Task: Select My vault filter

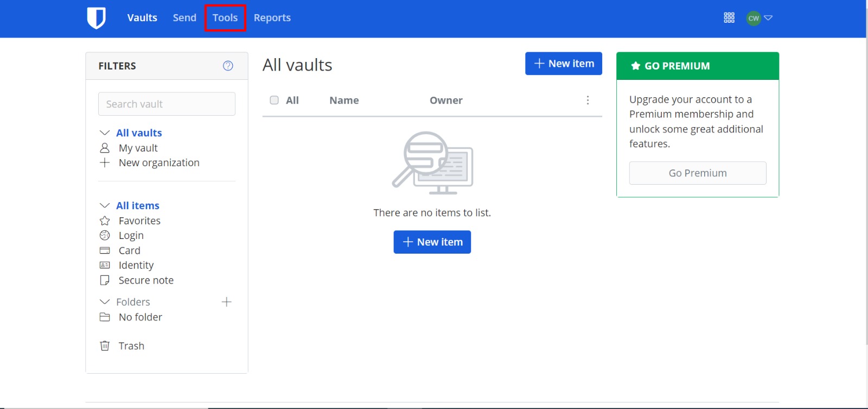Action: [x=138, y=148]
